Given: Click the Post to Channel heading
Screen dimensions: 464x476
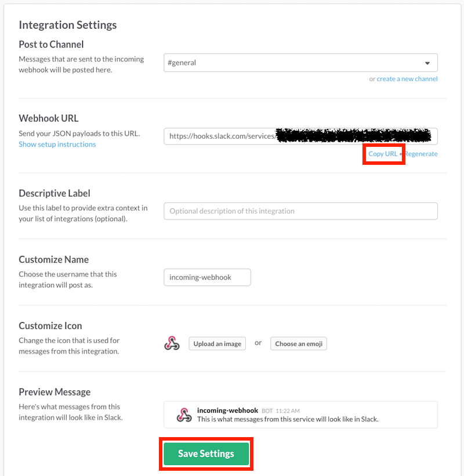Looking at the screenshot, I should (51, 44).
